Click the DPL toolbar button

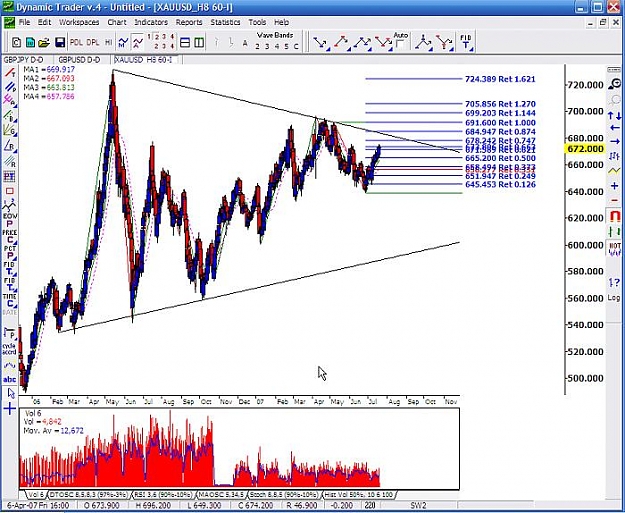tap(92, 42)
